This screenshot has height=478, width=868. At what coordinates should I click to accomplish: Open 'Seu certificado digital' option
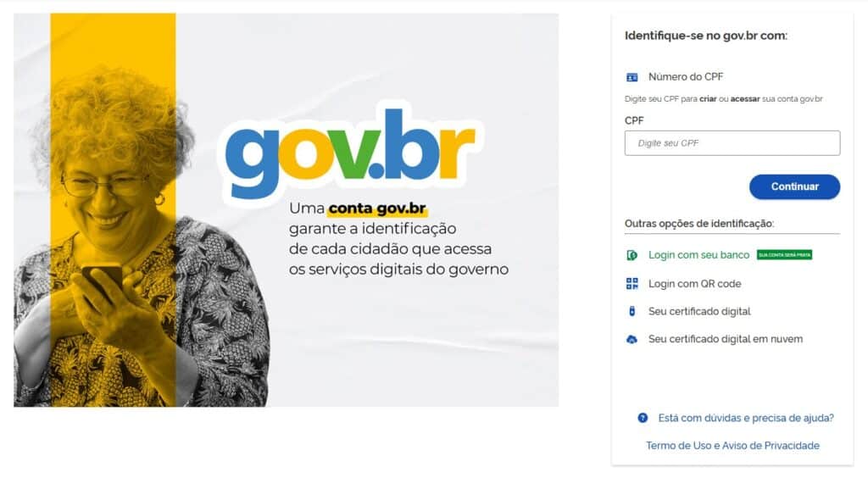point(699,312)
